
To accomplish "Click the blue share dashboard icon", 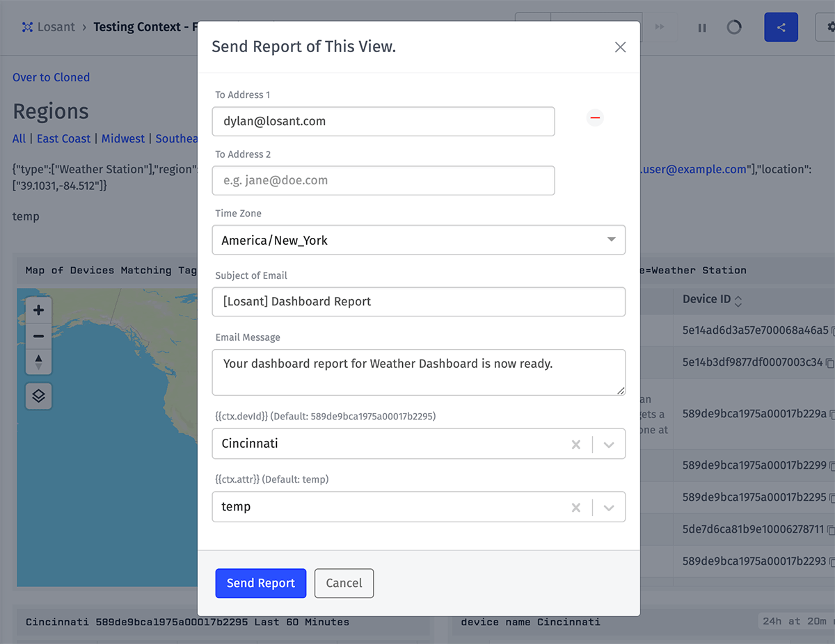I will [x=781, y=26].
